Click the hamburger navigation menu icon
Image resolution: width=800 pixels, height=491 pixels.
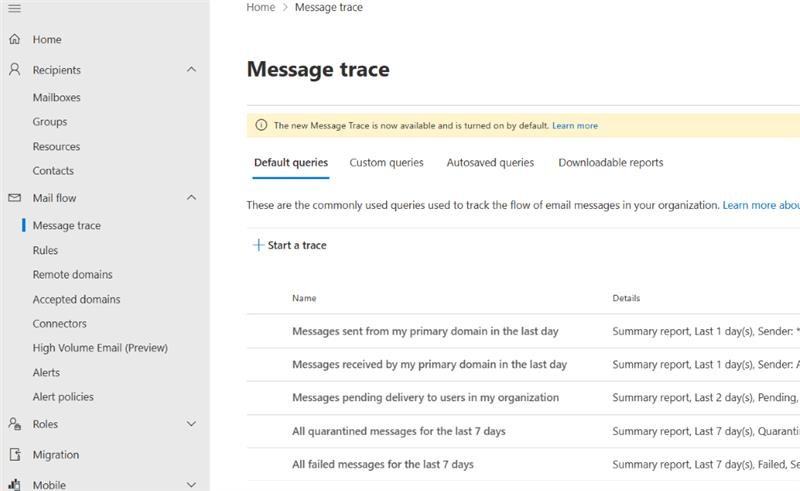[x=14, y=8]
